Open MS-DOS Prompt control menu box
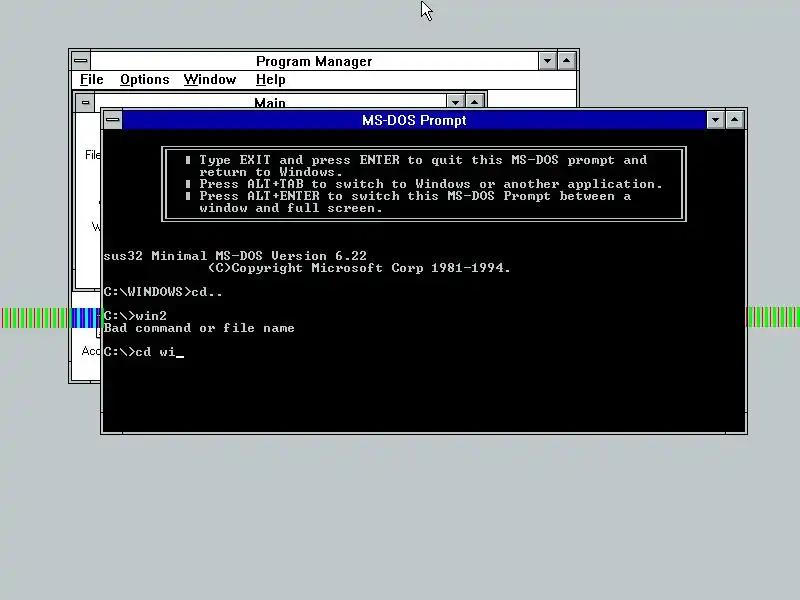 pos(113,120)
